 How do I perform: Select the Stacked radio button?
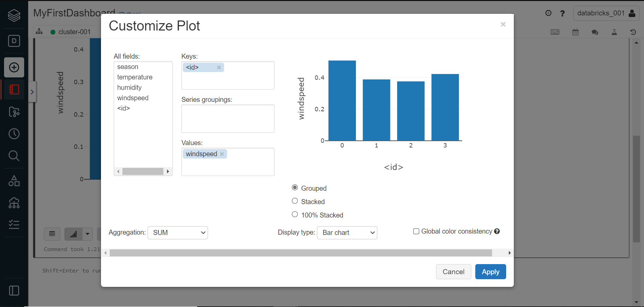click(x=294, y=200)
